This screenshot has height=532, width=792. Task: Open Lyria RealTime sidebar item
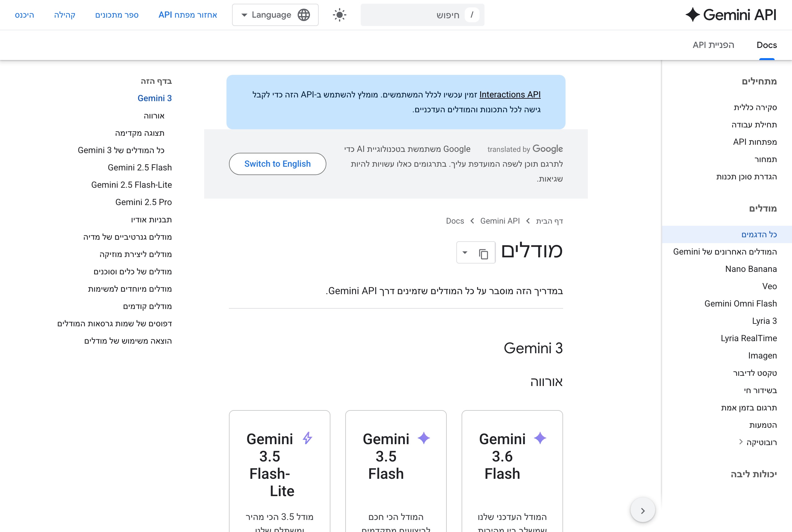749,338
